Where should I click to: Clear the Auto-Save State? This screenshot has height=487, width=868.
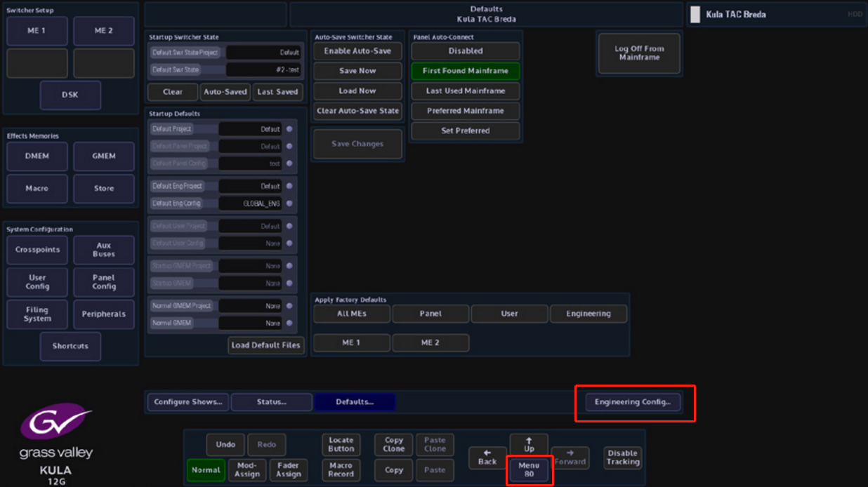click(x=357, y=111)
